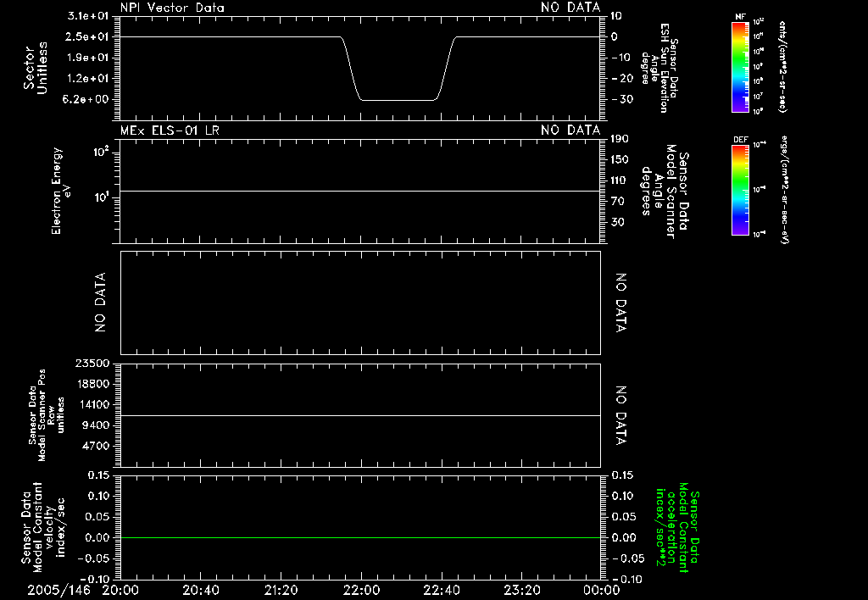Select the "ESH Sun Elevation Angle" axis label

pyautogui.click(x=659, y=68)
